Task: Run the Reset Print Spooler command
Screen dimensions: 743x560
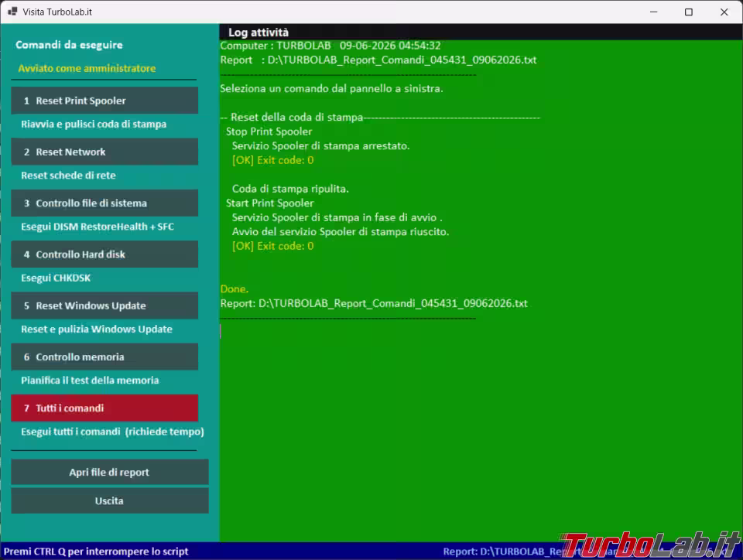Action: pyautogui.click(x=104, y=101)
